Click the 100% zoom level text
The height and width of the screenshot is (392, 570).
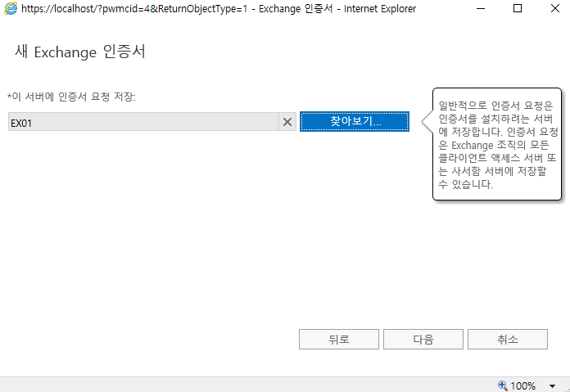522,385
